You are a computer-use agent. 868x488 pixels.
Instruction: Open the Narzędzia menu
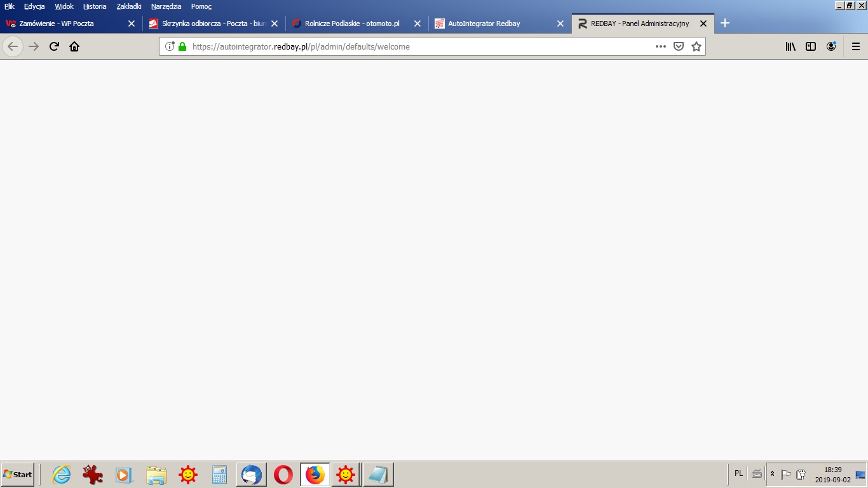click(166, 6)
